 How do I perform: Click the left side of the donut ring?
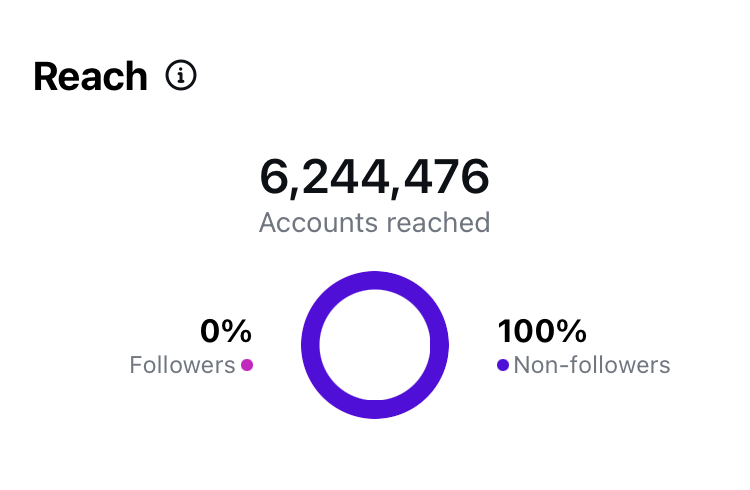click(310, 345)
